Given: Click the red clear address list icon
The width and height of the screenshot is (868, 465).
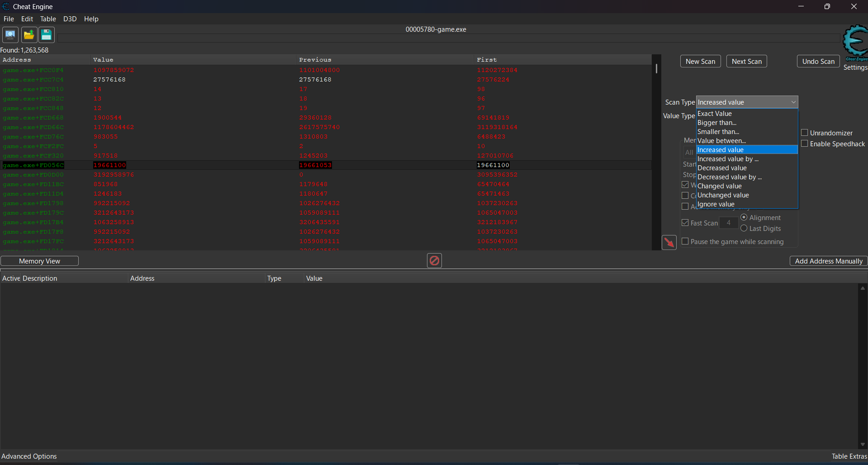Looking at the screenshot, I should [x=434, y=260].
